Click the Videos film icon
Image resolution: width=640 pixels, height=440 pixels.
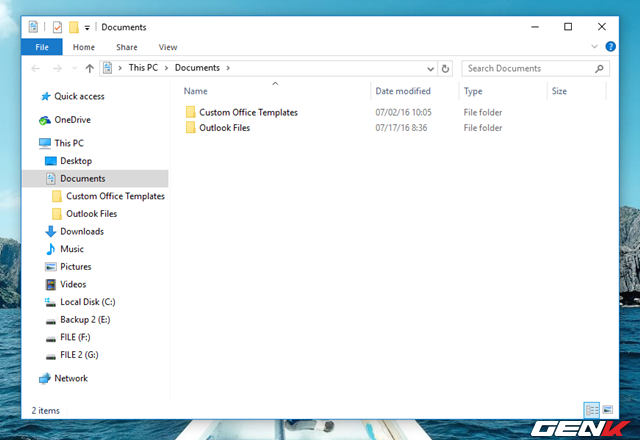[x=51, y=284]
